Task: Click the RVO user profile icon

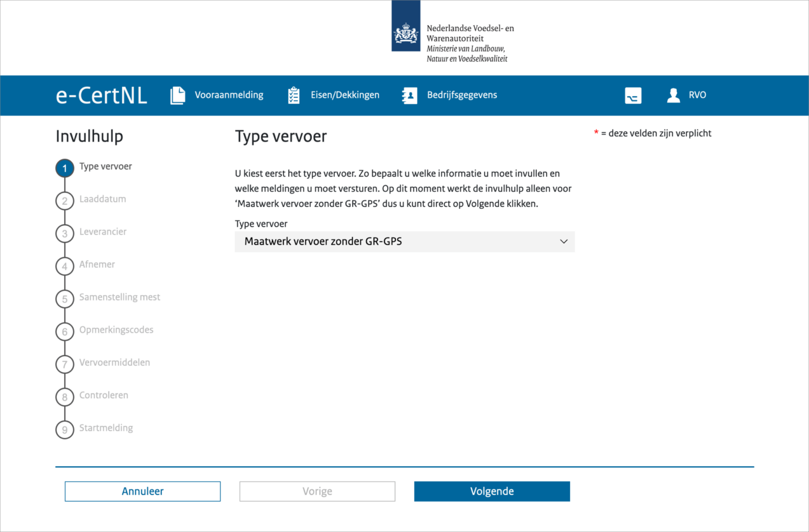Action: click(673, 95)
